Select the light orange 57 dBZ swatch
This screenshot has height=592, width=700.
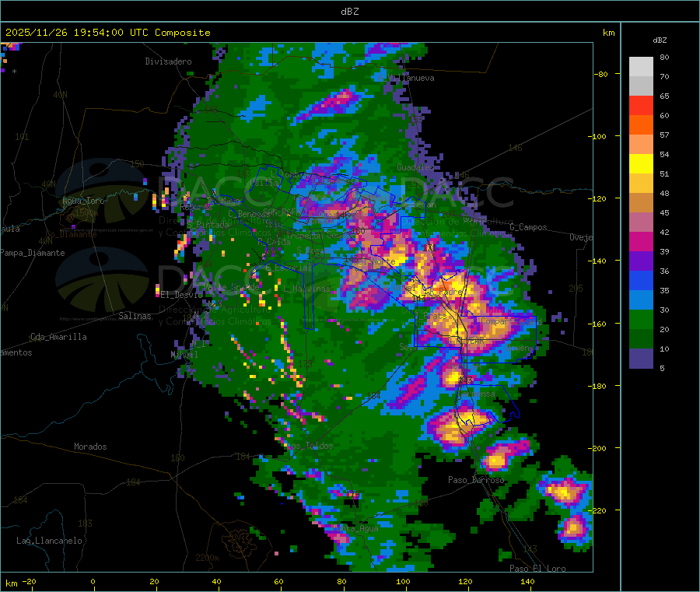[641, 144]
